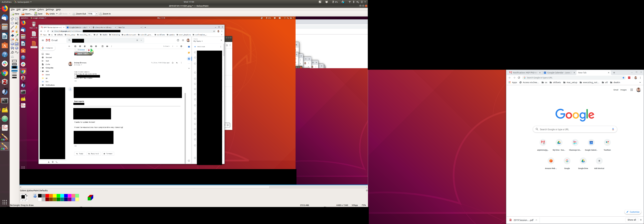
Task: Click the Save toolbar button
Action: [x=39, y=14]
